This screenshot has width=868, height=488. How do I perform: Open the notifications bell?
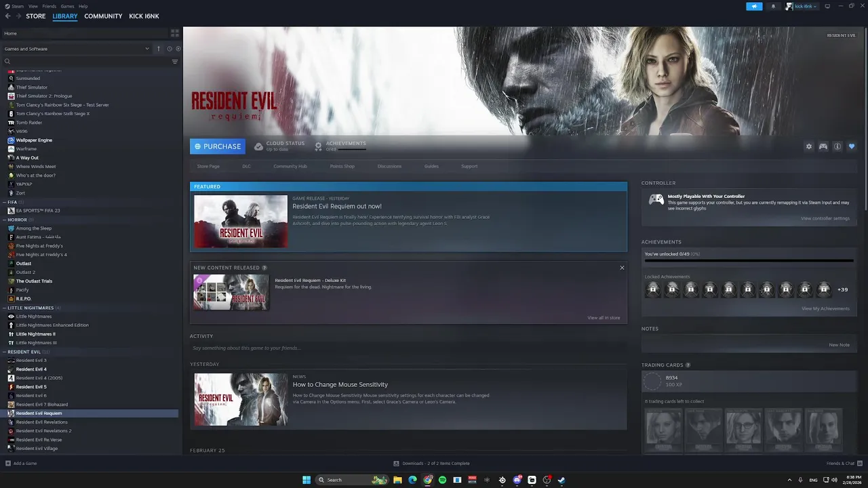click(x=773, y=6)
